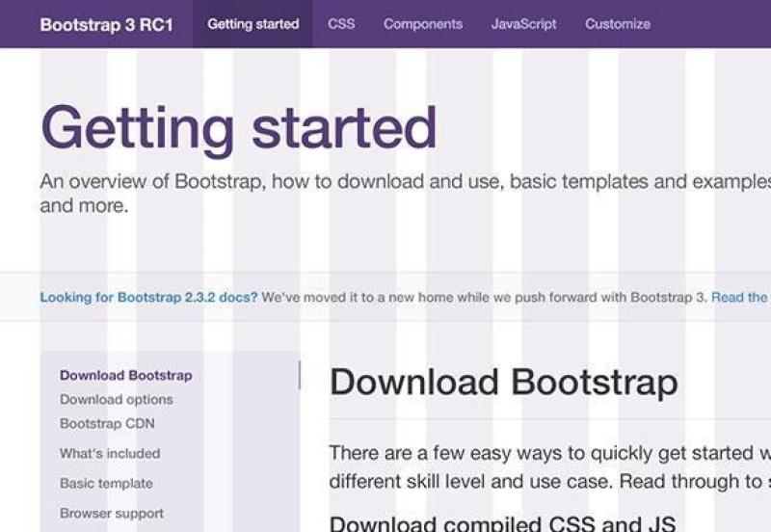This screenshot has width=771, height=532.
Task: Click the An overview of Bootstrap lead paragraph
Action: (x=405, y=193)
